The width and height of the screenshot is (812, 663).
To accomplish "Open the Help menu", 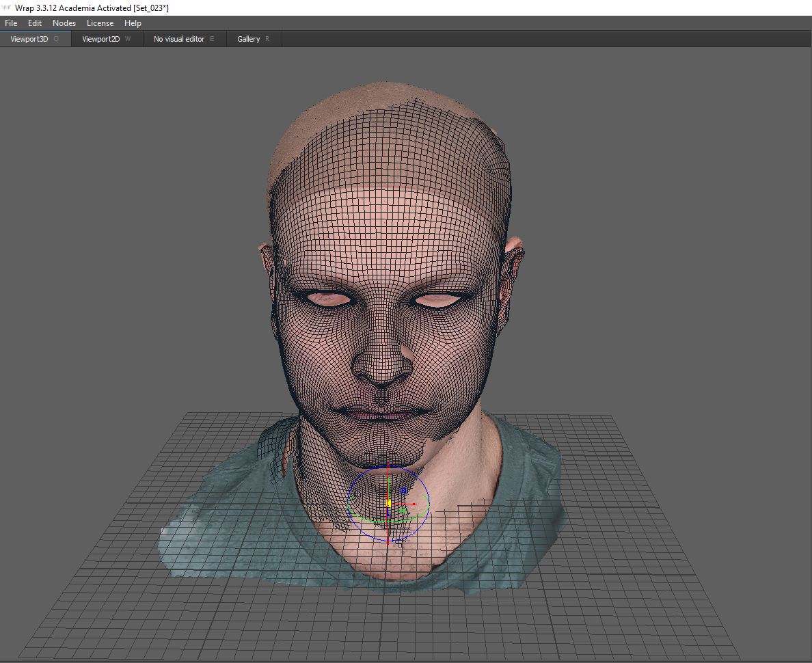I will coord(133,23).
